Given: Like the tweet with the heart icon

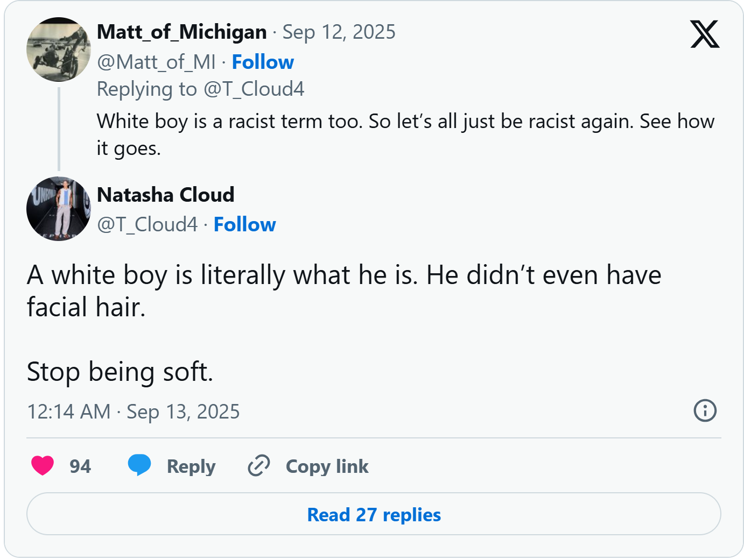Looking at the screenshot, I should click(43, 465).
